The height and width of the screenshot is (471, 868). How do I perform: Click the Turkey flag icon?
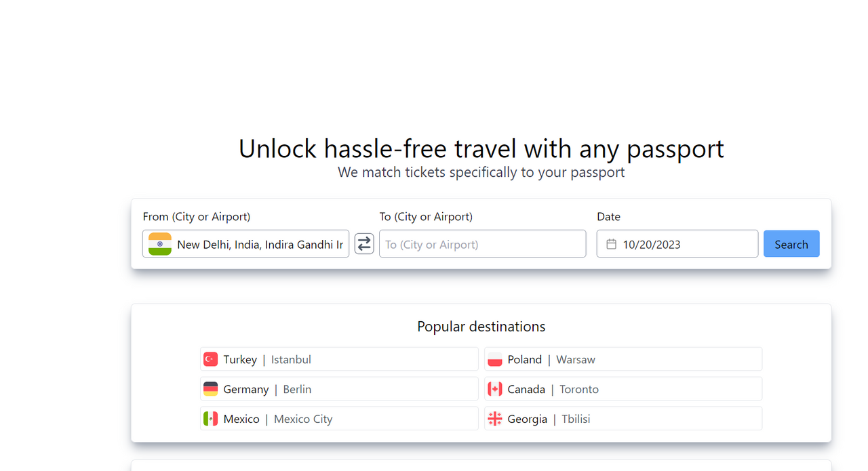(211, 359)
